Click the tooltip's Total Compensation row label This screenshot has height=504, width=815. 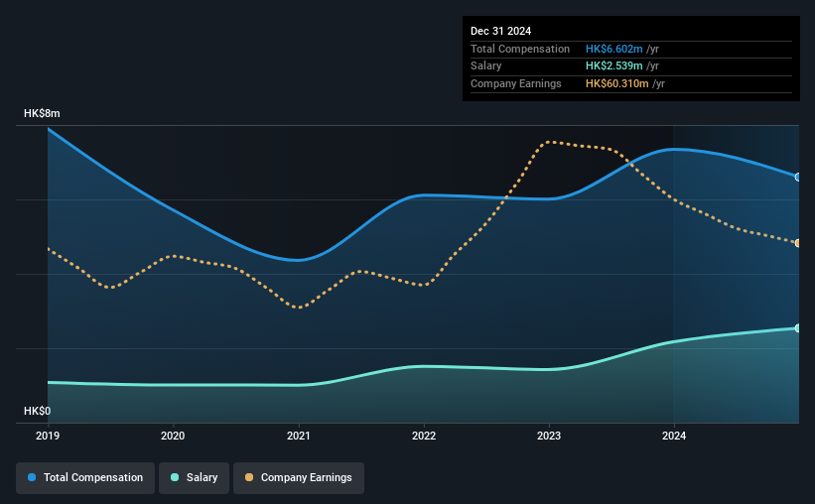[520, 49]
